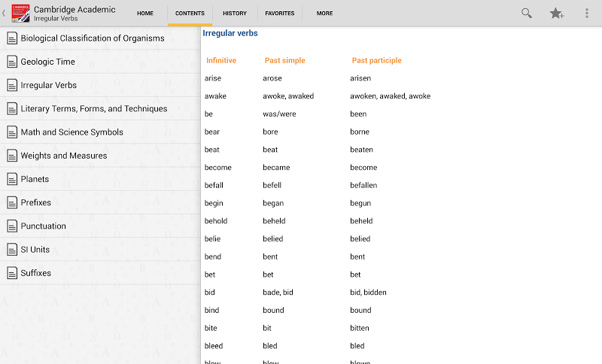Switch to the HOME tab
This screenshot has height=364, width=602.
tap(145, 13)
